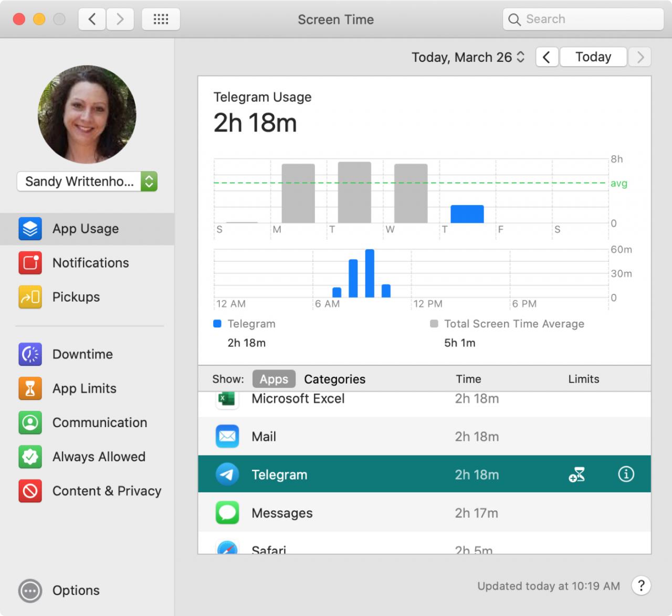This screenshot has height=616, width=672.
Task: Show Telegram info via the info icon
Action: (626, 474)
